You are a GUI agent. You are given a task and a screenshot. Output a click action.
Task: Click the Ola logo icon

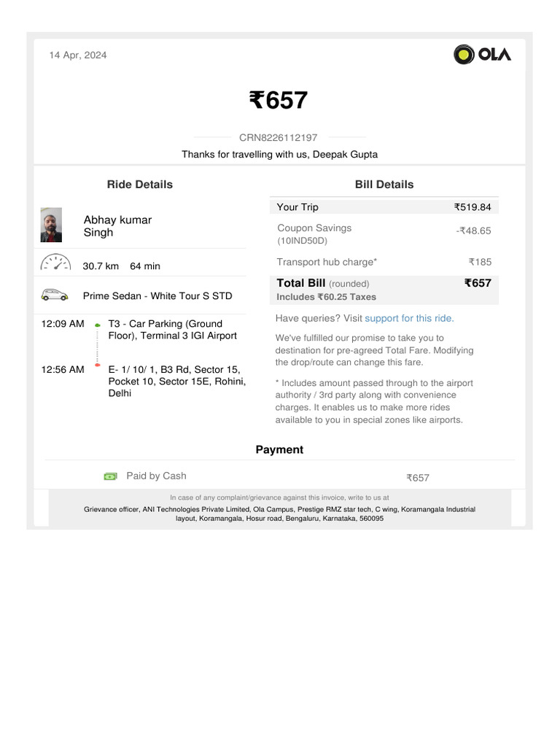pyautogui.click(x=464, y=54)
